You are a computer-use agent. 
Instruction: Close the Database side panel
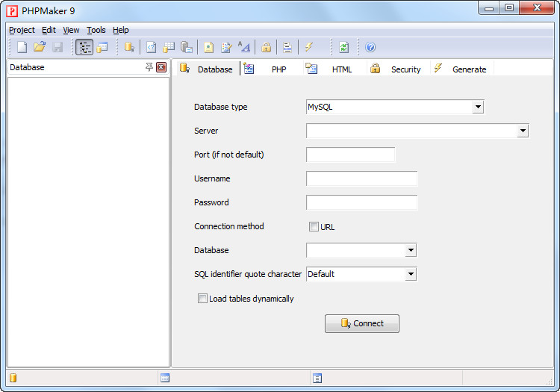pyautogui.click(x=161, y=67)
